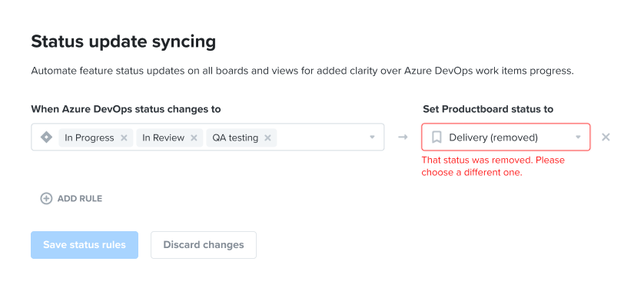Remove the In Progress tag
This screenshot has height=298, width=644.
click(x=124, y=138)
